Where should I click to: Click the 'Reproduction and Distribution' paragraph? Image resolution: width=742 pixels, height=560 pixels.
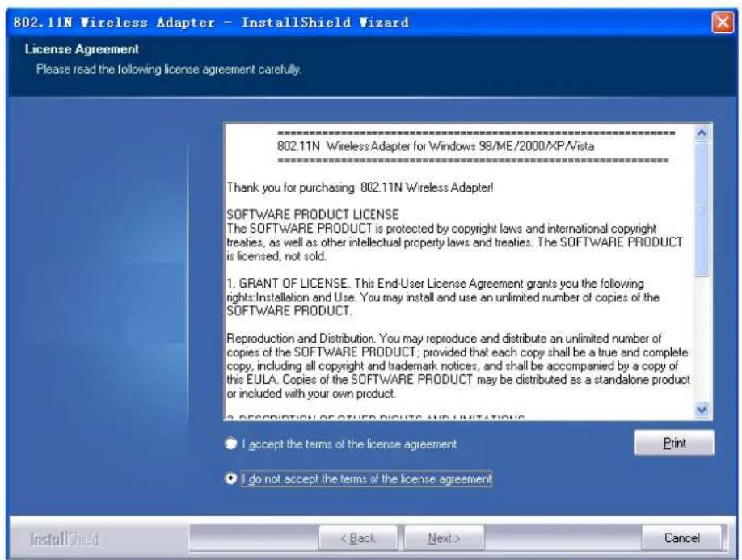pyautogui.click(x=458, y=366)
